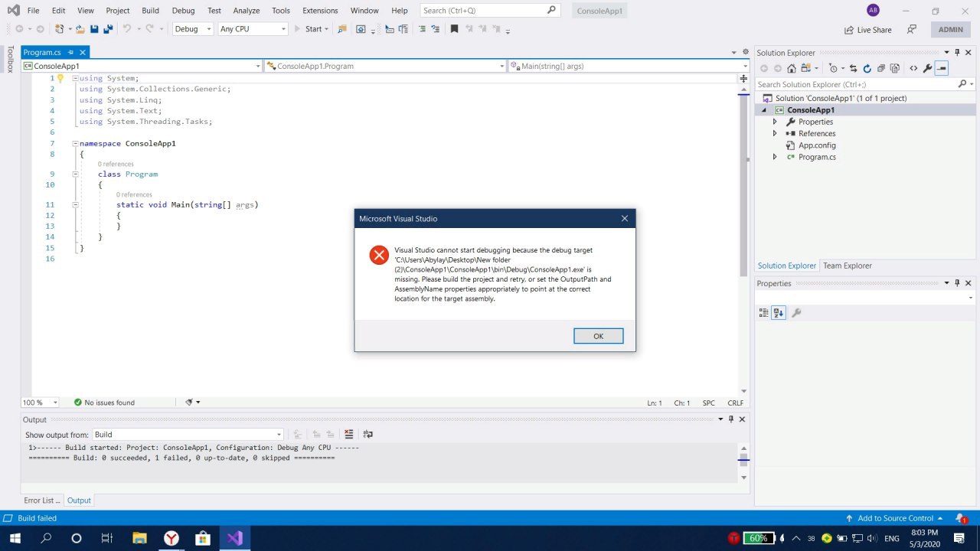Toggle Word Wrap in the Output panel
Viewport: 980px width, 551px height.
coord(367,434)
